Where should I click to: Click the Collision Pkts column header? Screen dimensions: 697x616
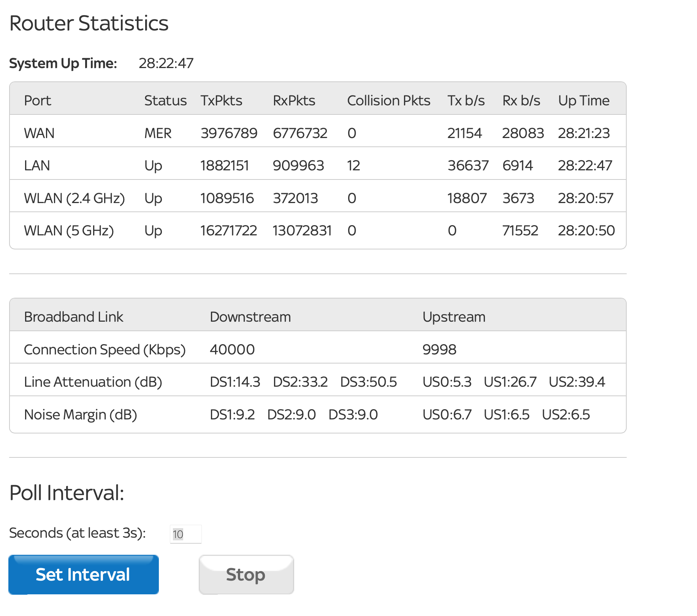pos(388,100)
